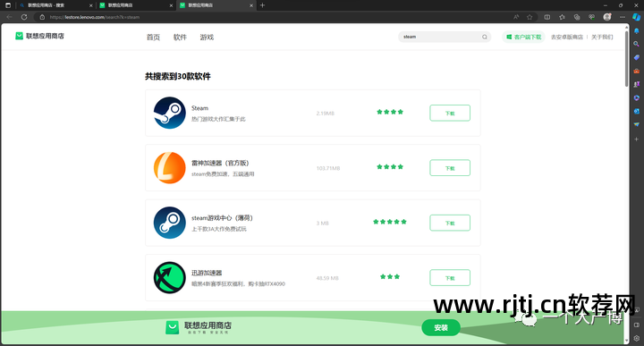The width and height of the screenshot is (644, 346).
Task: Click the browser address bar URL
Action: [95, 17]
